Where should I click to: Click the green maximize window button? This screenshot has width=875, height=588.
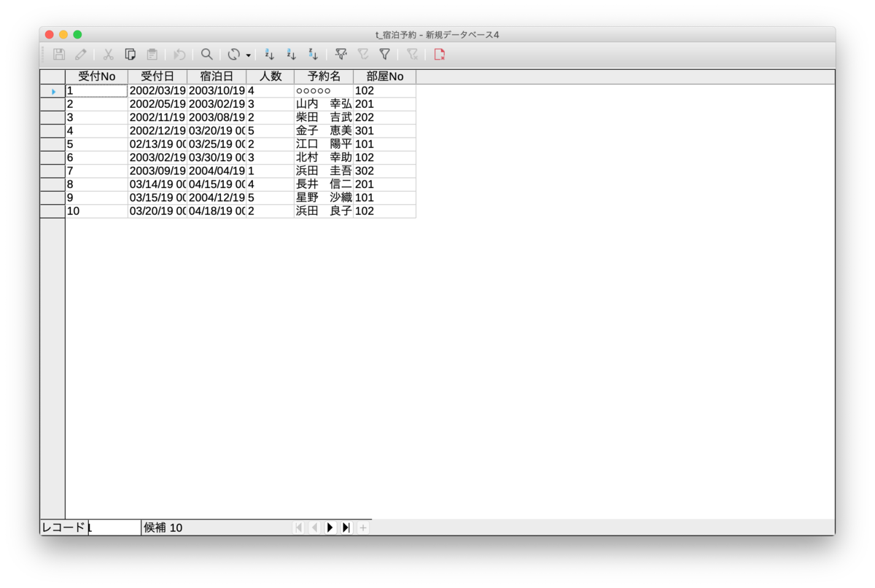pos(77,34)
